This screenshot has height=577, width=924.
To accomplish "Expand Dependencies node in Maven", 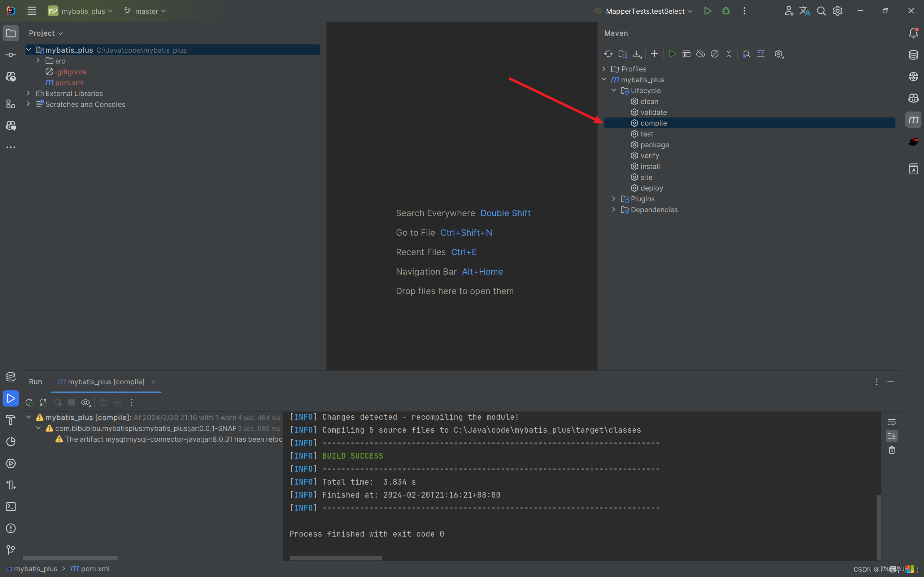I will pos(614,210).
